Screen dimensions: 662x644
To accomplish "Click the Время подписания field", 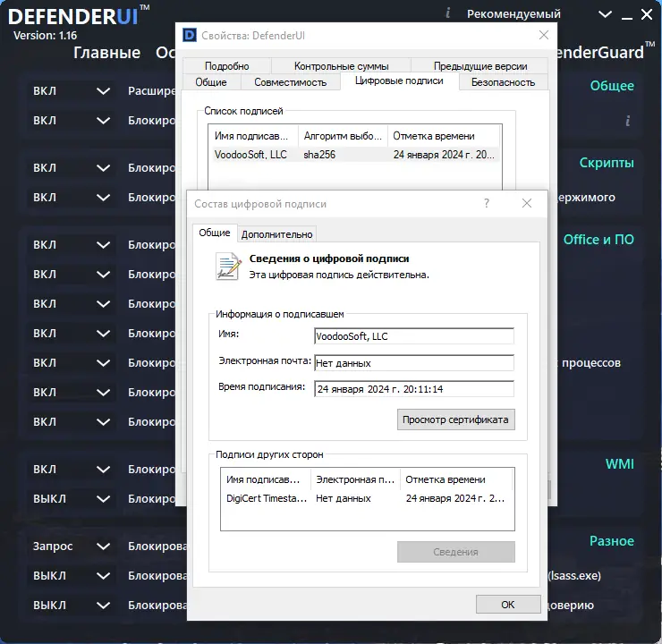I will tap(414, 389).
